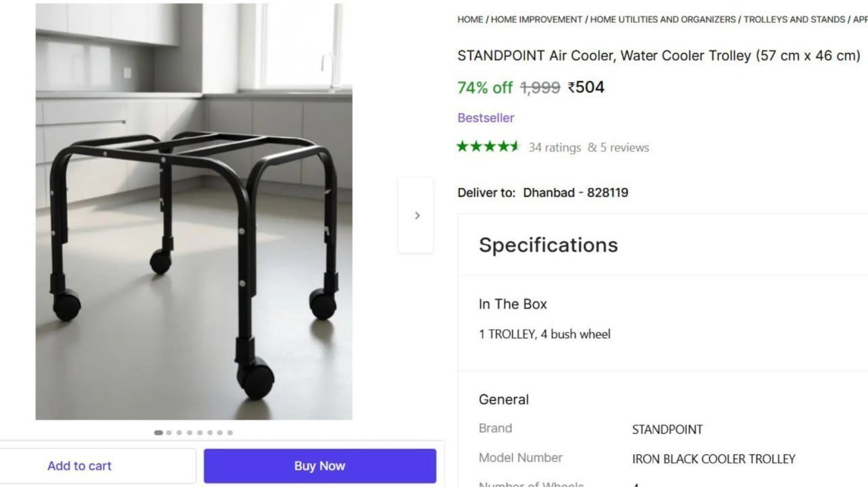Click the green star rating icons

point(488,147)
